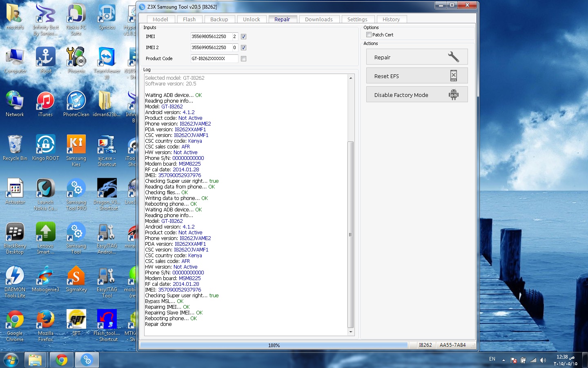Enable the Patch Cert checkbox
588x368 pixels.
pyautogui.click(x=369, y=35)
